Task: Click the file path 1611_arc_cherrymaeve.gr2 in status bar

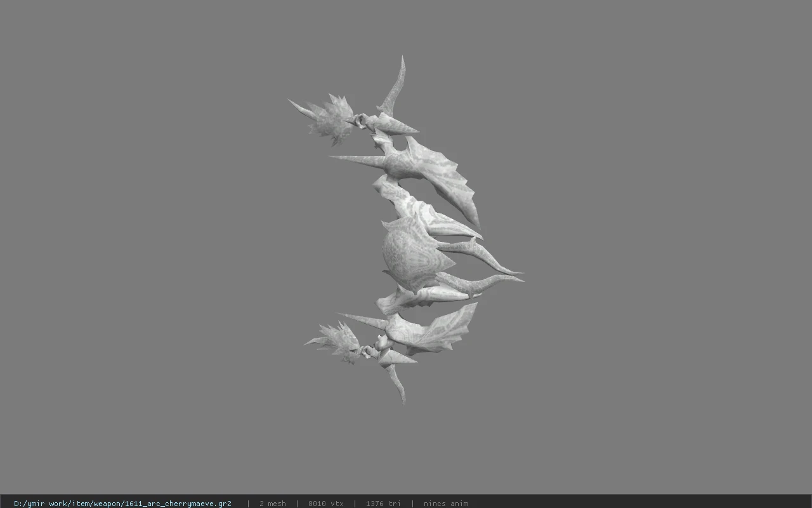Action: click(x=122, y=504)
